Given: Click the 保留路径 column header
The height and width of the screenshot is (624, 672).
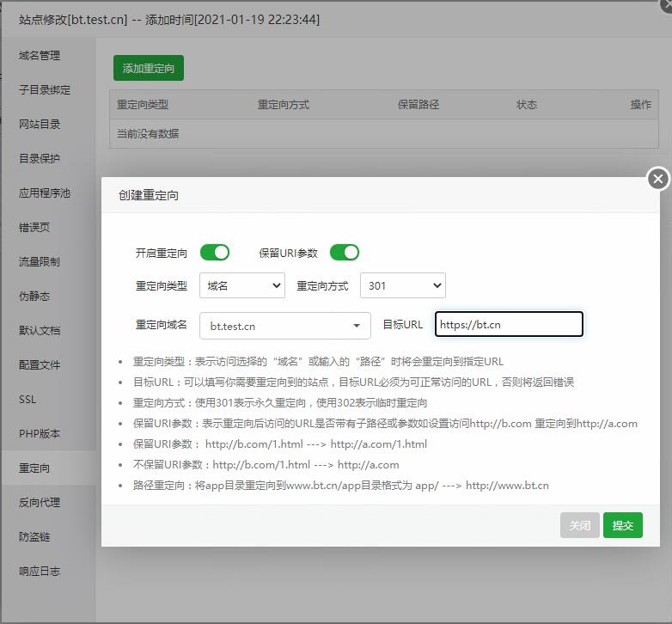Looking at the screenshot, I should [418, 105].
